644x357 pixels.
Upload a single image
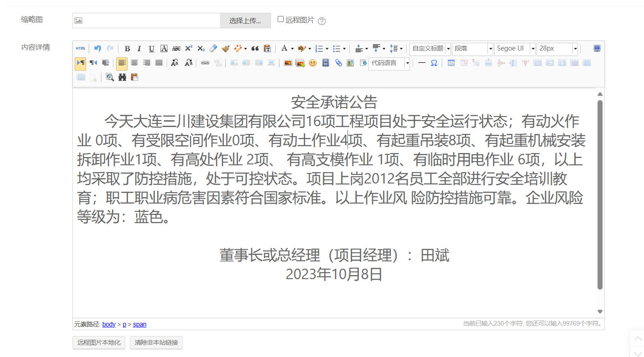[288, 63]
